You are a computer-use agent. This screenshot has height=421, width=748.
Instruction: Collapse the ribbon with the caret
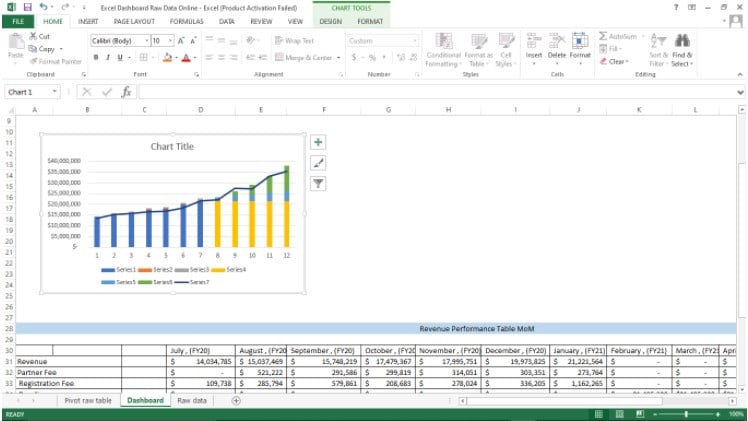(740, 74)
